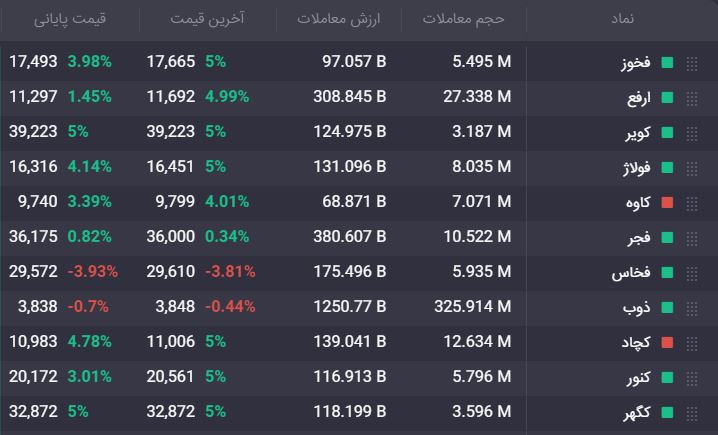Open the فجر symbol

coord(639,237)
